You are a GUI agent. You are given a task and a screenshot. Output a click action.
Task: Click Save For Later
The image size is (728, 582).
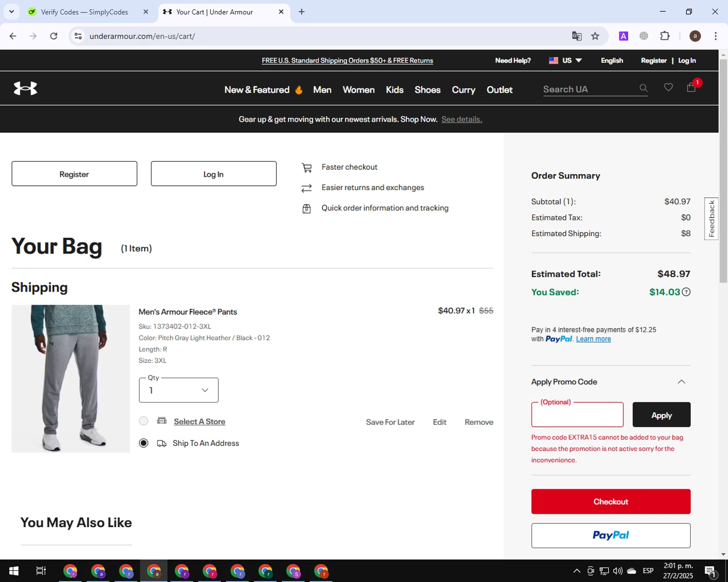pos(390,422)
